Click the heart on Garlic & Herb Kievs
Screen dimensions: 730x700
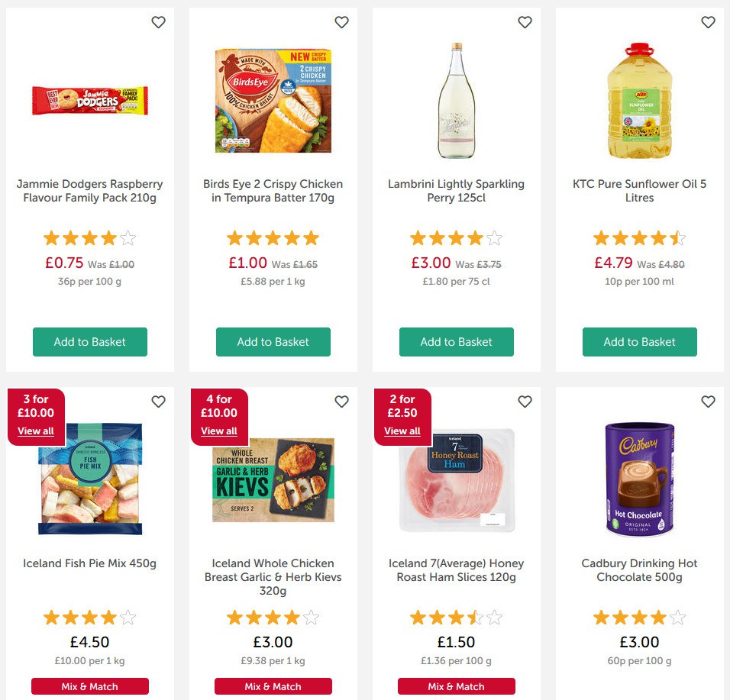coord(341,402)
